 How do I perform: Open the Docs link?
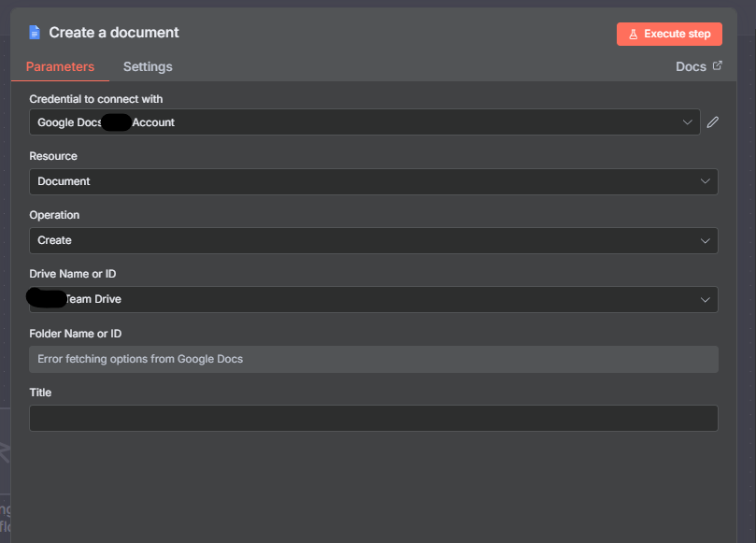[x=691, y=67]
